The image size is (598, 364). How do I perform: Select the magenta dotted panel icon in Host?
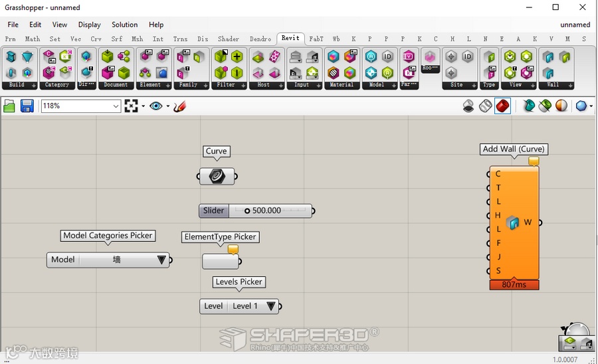coord(274,56)
